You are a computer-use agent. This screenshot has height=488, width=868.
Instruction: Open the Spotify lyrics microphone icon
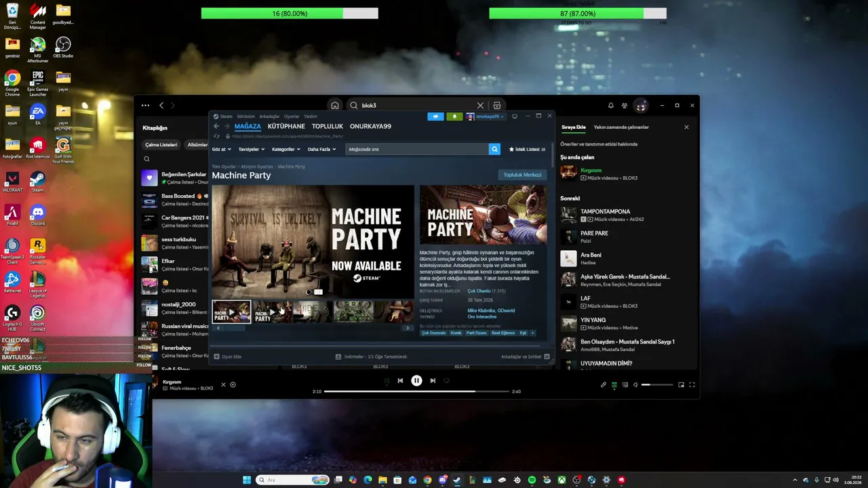tap(604, 384)
